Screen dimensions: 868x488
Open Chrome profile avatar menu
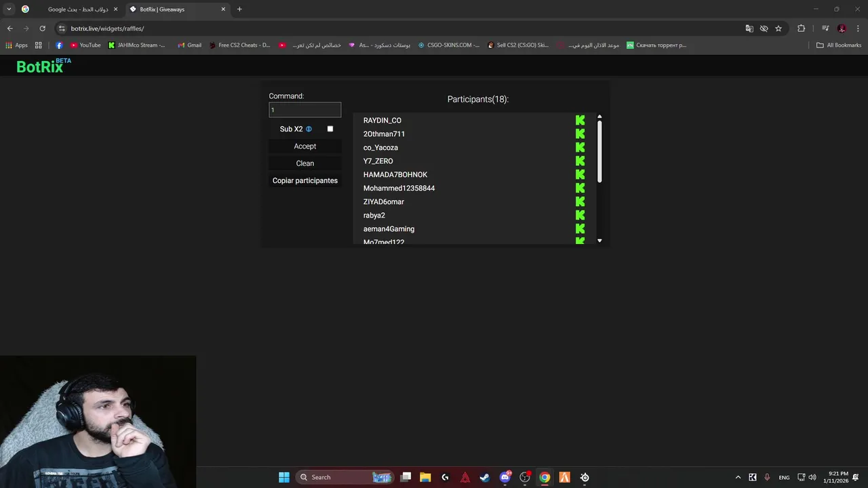click(842, 28)
